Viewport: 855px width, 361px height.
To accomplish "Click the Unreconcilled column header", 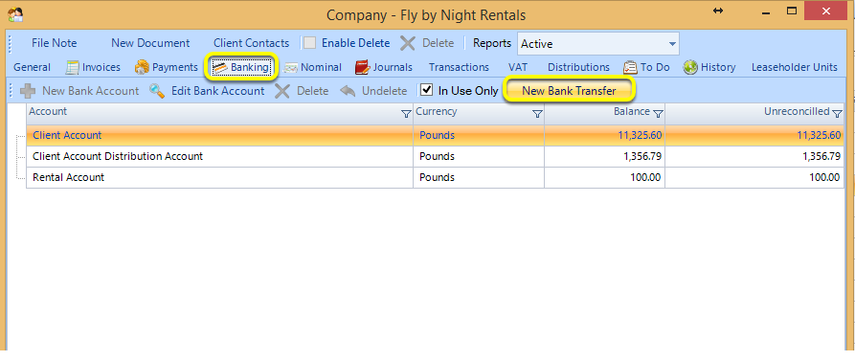I will [x=754, y=113].
